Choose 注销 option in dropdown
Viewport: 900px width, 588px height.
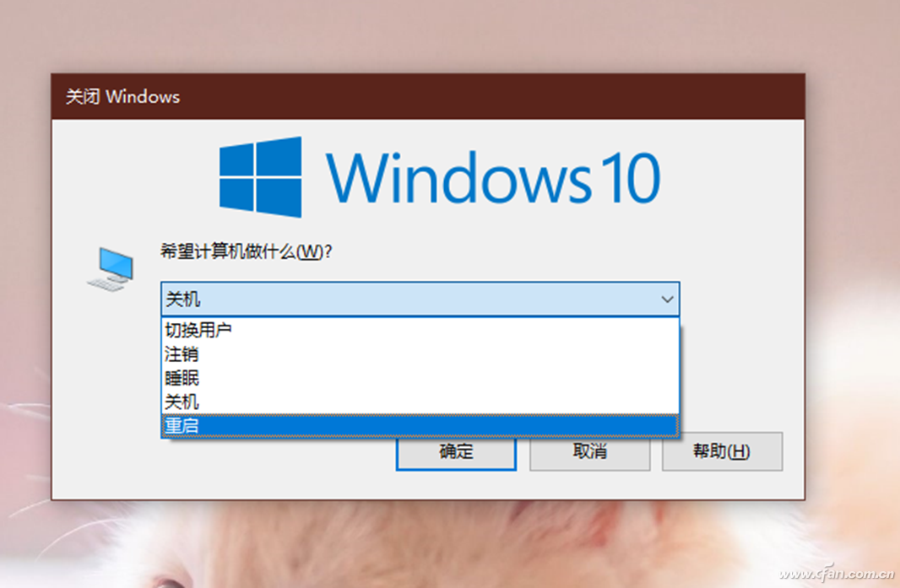420,354
